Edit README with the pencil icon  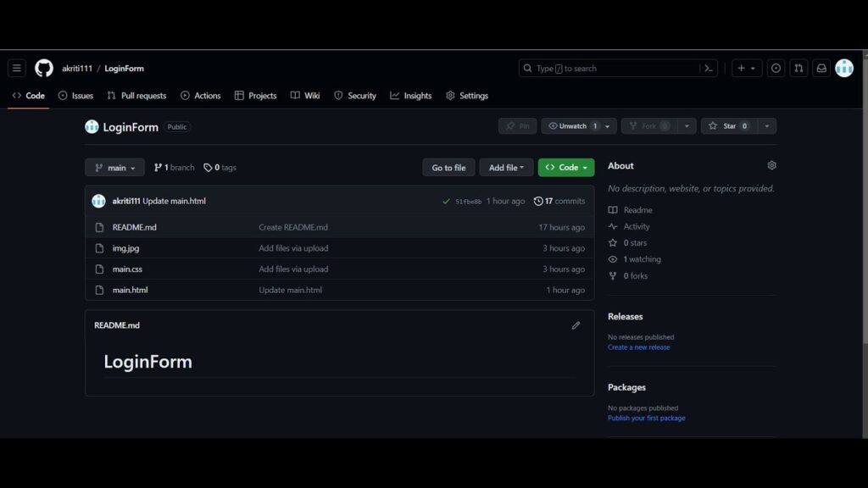[x=576, y=325]
